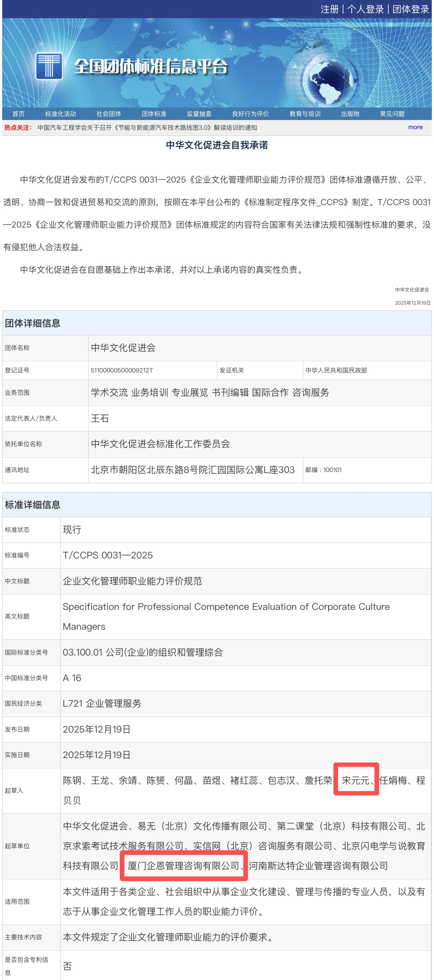This screenshot has height=980, width=434.
Task: Go to 首页 in the navigation bar
Action: [18, 114]
